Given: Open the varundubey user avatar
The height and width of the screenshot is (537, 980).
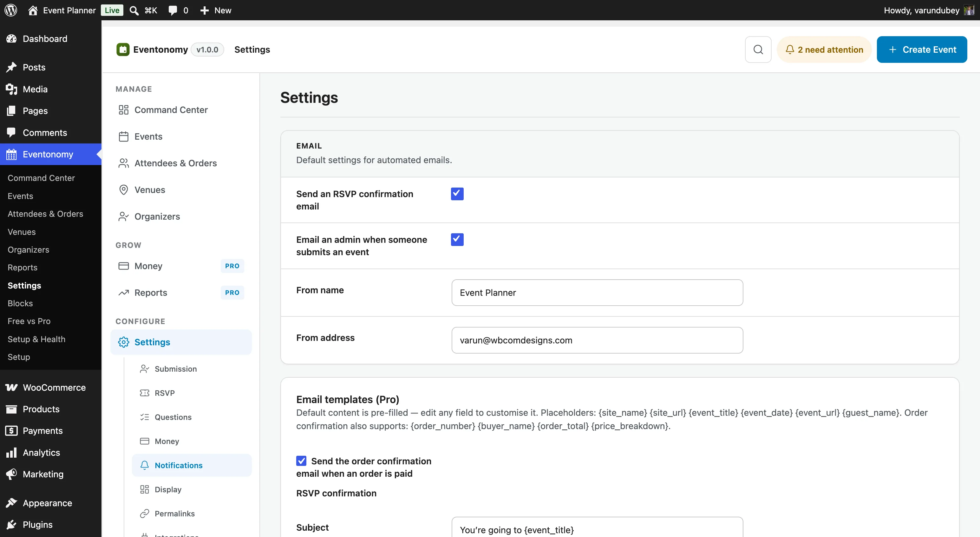Looking at the screenshot, I should [969, 10].
